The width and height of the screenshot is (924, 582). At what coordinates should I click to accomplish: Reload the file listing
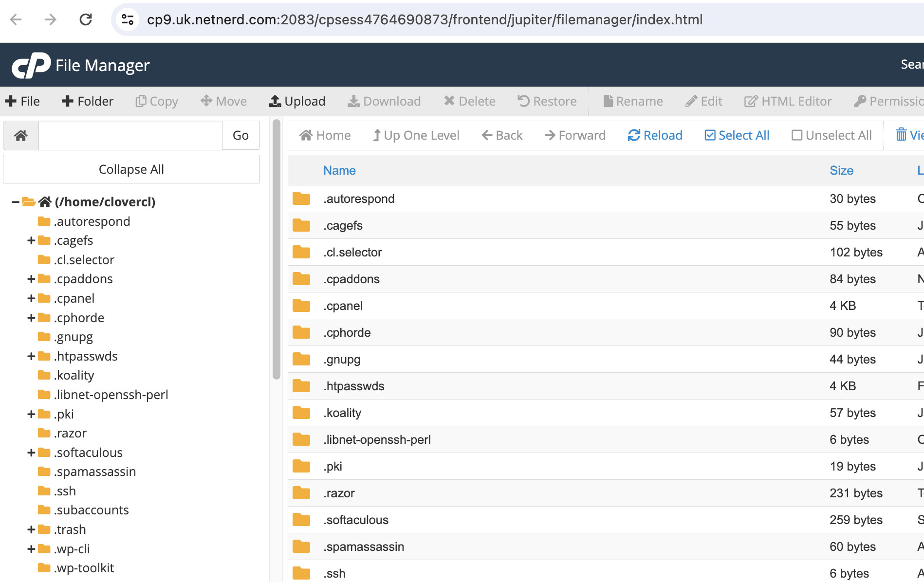click(x=655, y=135)
